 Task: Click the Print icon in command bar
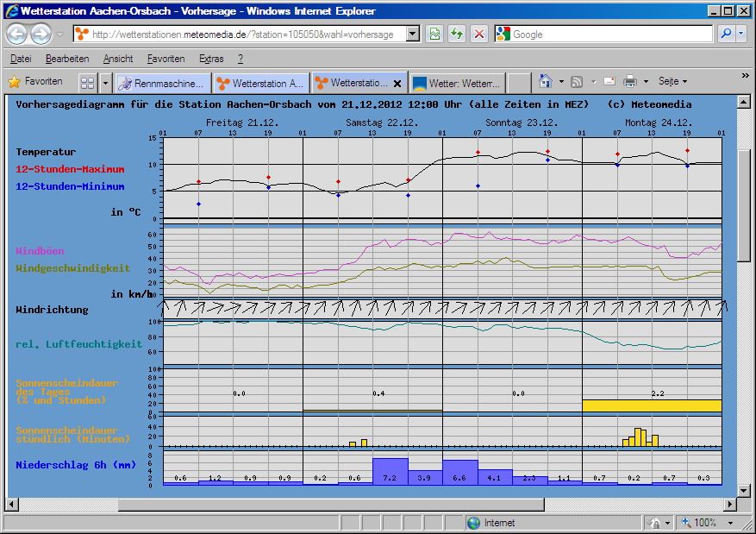[x=630, y=82]
